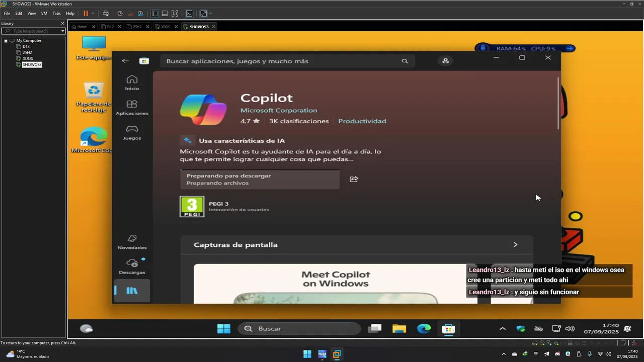Viewport: 644px width, 362px height.
Task: Open the snapshot manager toolbar icon
Action: [140, 14]
